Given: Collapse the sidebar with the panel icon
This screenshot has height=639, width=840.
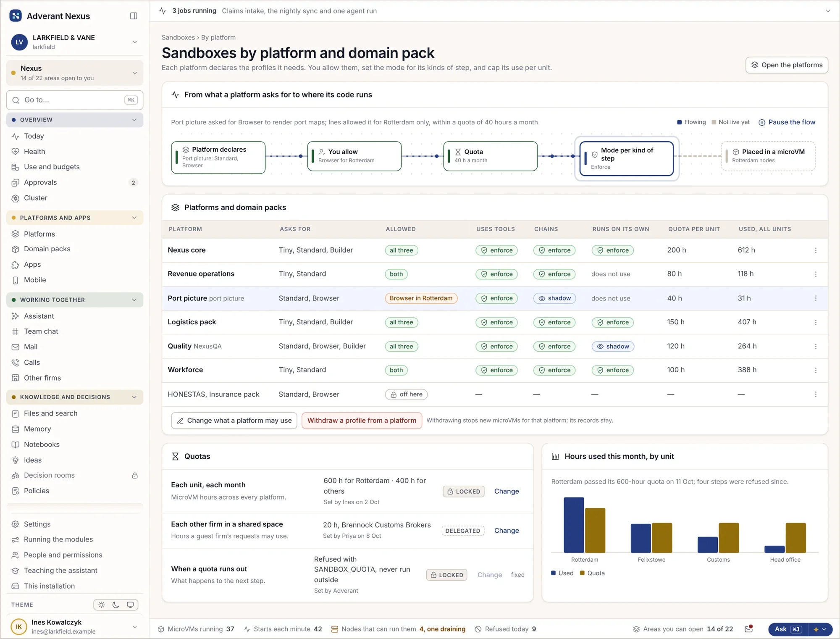Looking at the screenshot, I should 134,16.
